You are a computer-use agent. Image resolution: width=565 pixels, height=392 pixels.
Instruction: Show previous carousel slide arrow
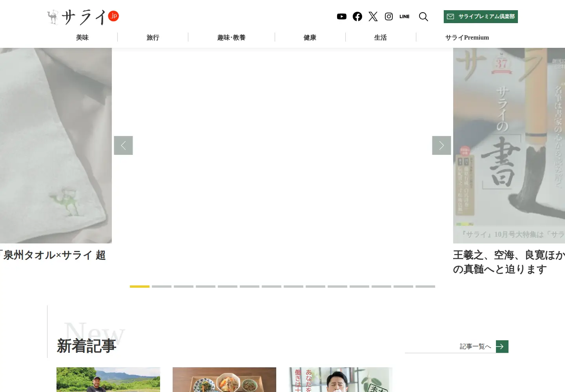[x=123, y=145]
